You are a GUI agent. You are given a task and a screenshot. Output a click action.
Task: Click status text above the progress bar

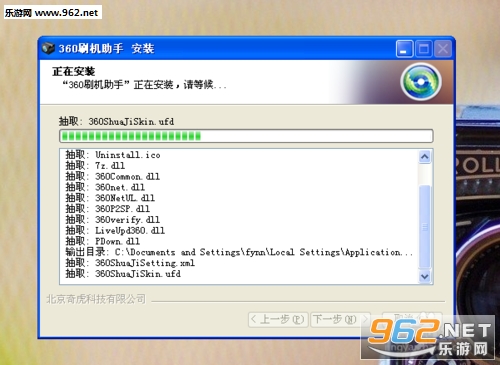pyautogui.click(x=116, y=121)
